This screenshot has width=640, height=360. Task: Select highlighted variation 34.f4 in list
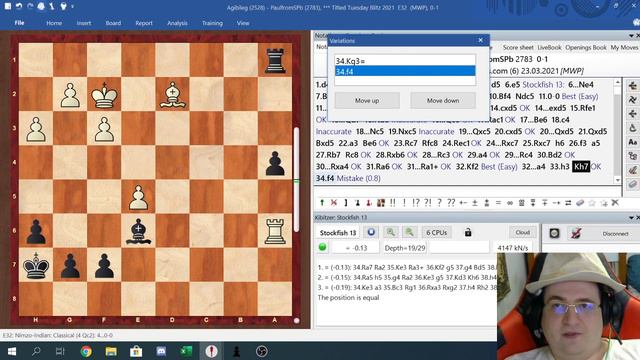click(x=405, y=71)
